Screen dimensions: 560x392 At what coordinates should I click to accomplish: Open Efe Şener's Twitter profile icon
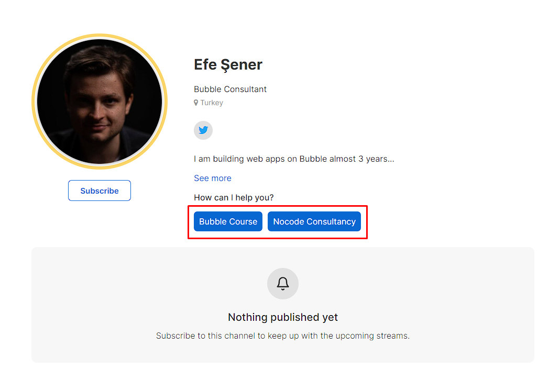point(203,130)
